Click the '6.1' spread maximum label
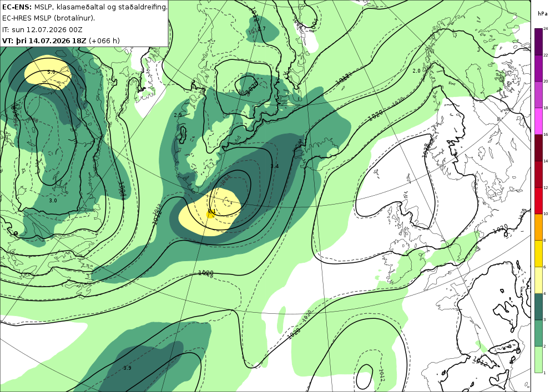This screenshot has width=555, height=392. pyautogui.click(x=211, y=211)
